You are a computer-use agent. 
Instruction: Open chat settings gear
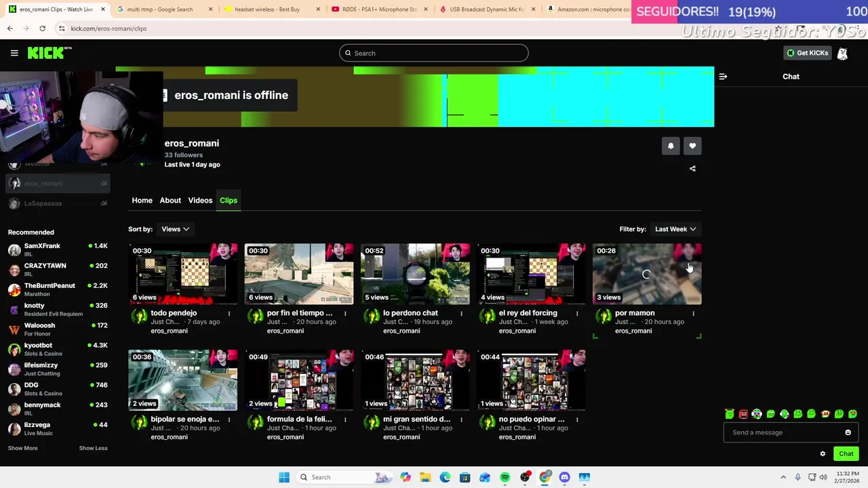[823, 454]
